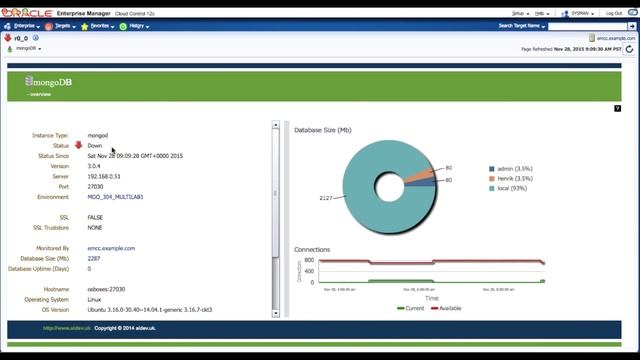Open the Monitored By emcc.example.com link
The image size is (640, 360).
[111, 248]
